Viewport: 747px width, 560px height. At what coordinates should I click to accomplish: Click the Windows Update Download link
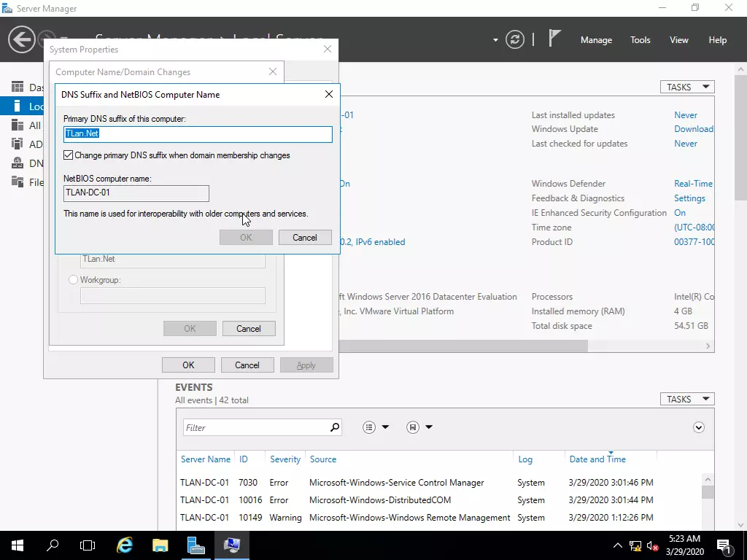click(694, 129)
